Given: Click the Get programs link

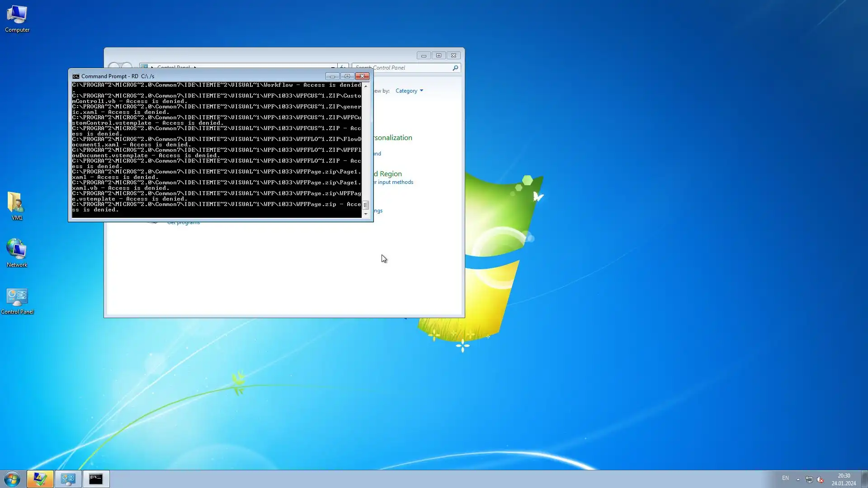Looking at the screenshot, I should 184,223.
